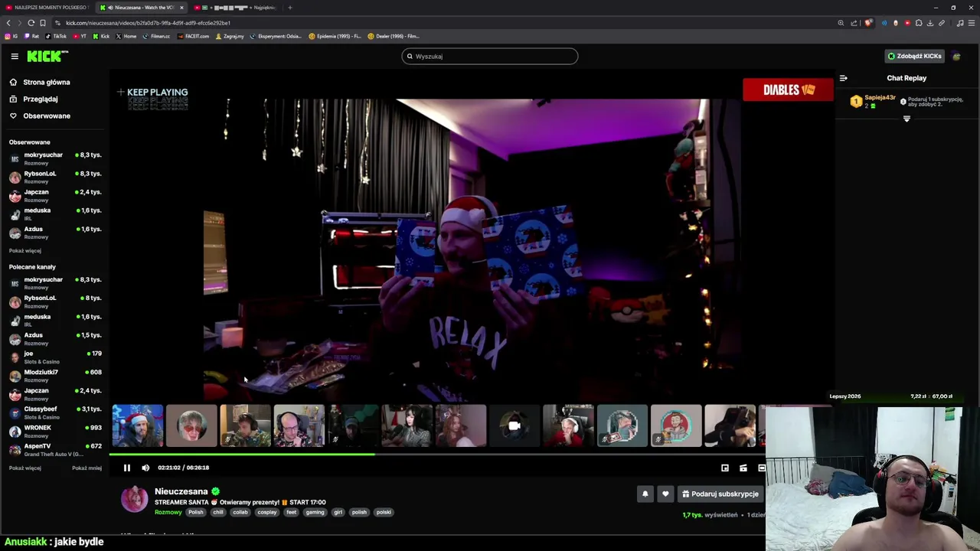Bookmark this page in the address bar
The width and height of the screenshot is (980, 551).
click(43, 23)
